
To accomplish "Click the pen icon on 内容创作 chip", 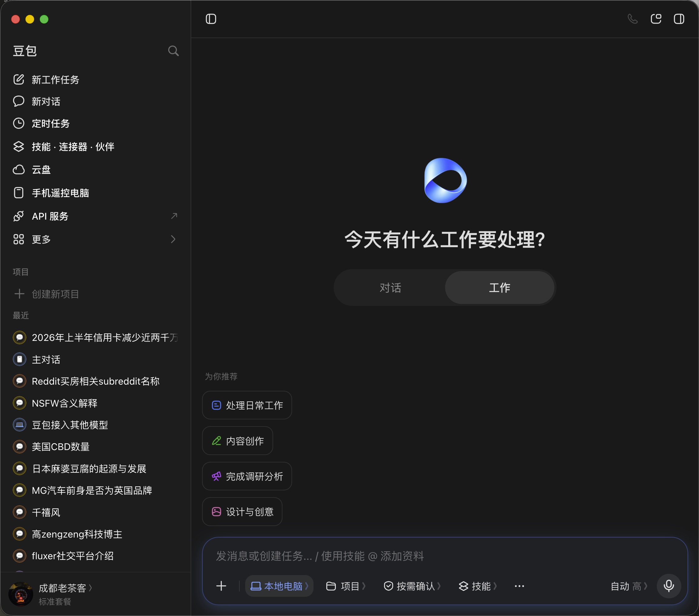I will (216, 441).
